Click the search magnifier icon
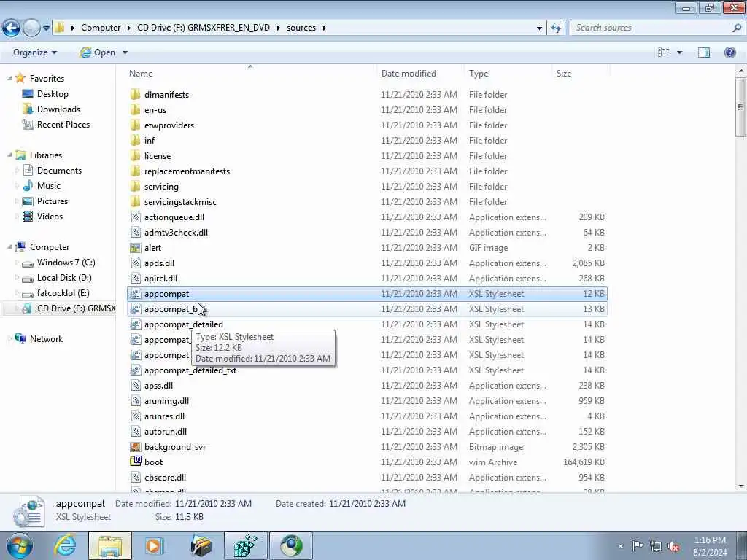The width and height of the screenshot is (747, 560). [x=737, y=28]
